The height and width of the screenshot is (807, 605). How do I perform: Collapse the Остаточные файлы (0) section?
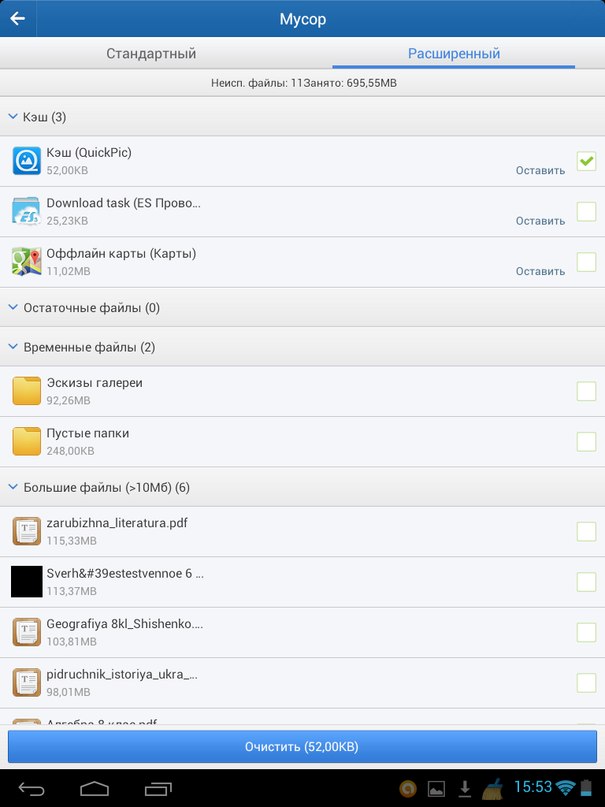tap(302, 308)
